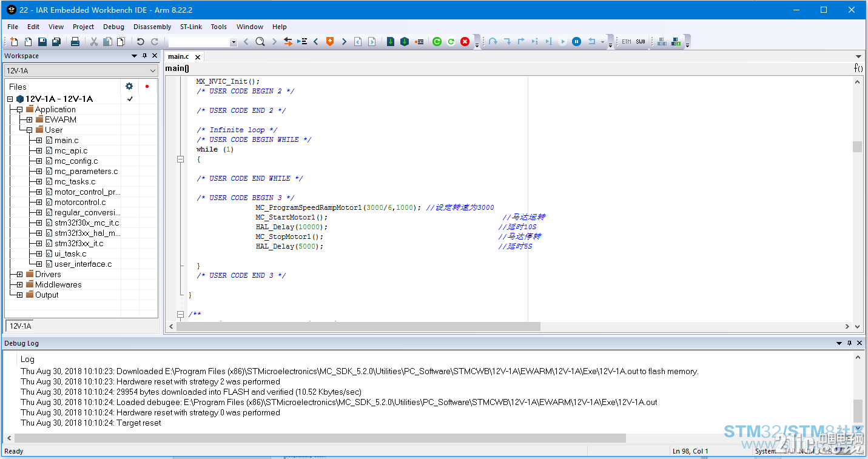Open the Workspace panel options arrow

[x=135, y=56]
